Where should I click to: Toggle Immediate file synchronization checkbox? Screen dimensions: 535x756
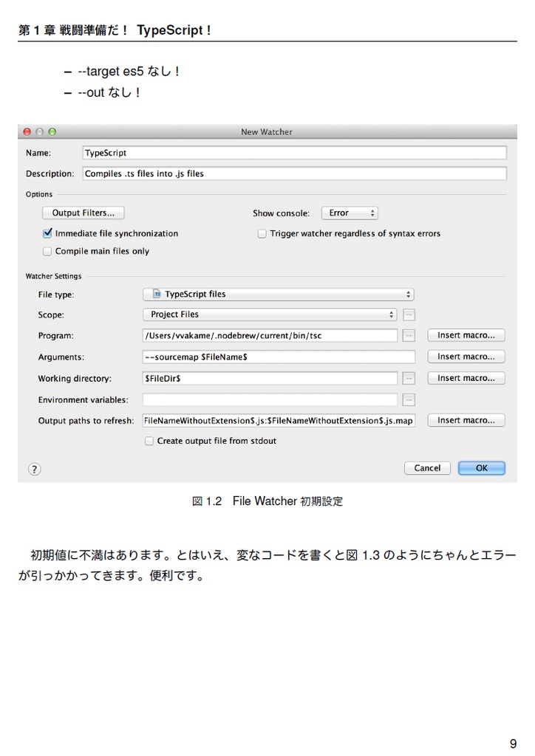[x=47, y=233]
